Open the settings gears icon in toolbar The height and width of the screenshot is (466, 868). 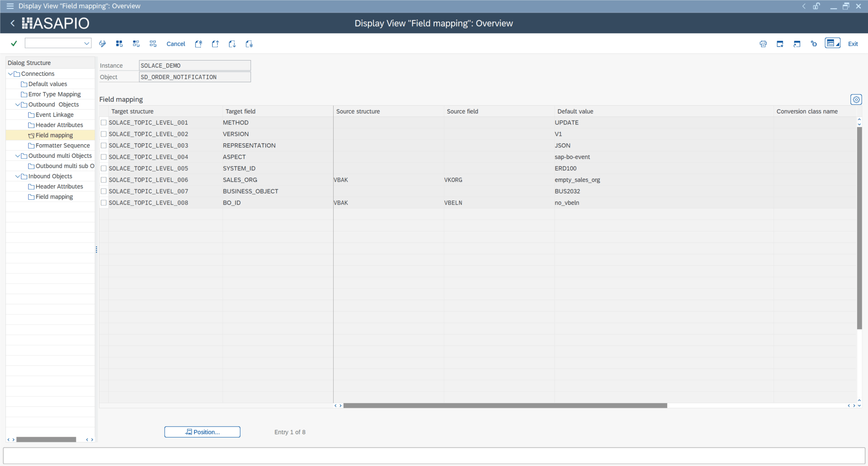tap(814, 44)
